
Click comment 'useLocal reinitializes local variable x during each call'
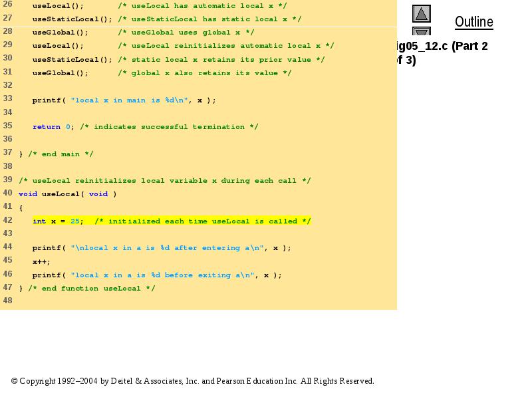[164, 181]
